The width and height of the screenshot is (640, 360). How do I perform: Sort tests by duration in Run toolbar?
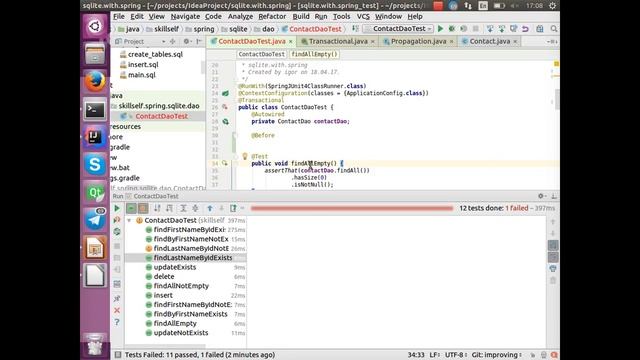point(169,208)
